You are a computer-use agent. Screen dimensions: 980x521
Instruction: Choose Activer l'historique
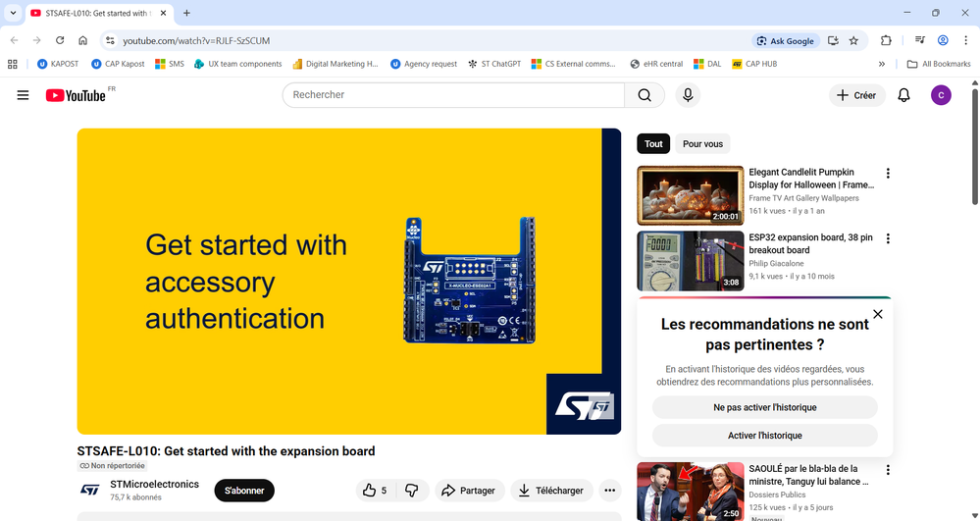[765, 436]
